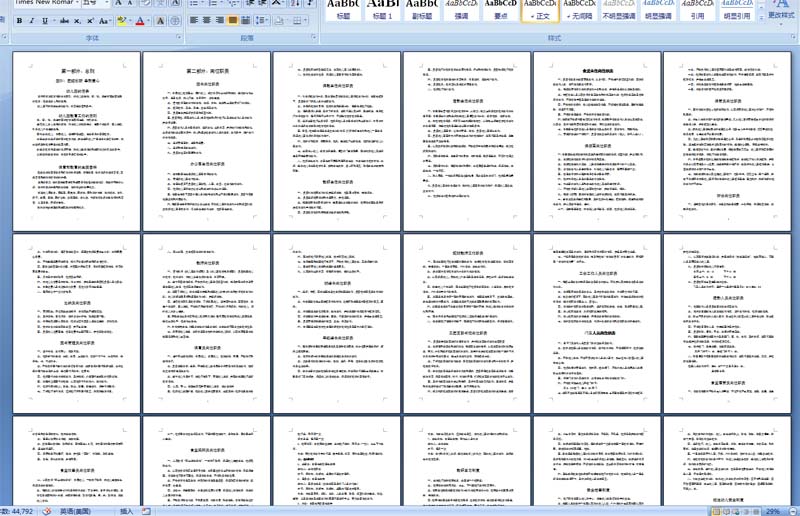This screenshot has width=800, height=516.
Task: Open the underline style dropdown arrow
Action: pyautogui.click(x=53, y=21)
